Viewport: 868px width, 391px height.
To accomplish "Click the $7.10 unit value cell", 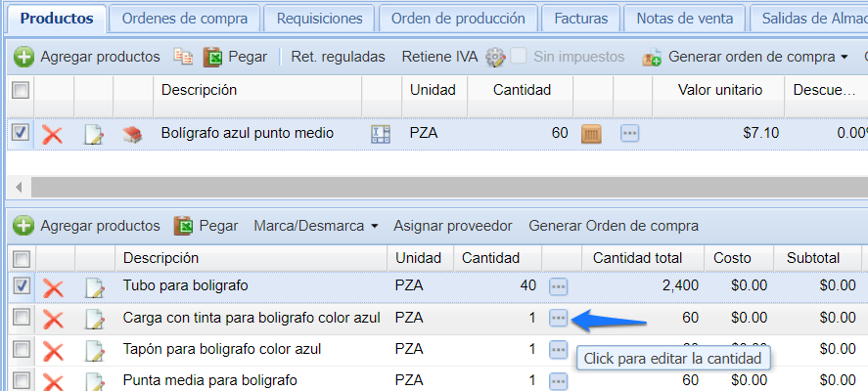I will coord(760,133).
